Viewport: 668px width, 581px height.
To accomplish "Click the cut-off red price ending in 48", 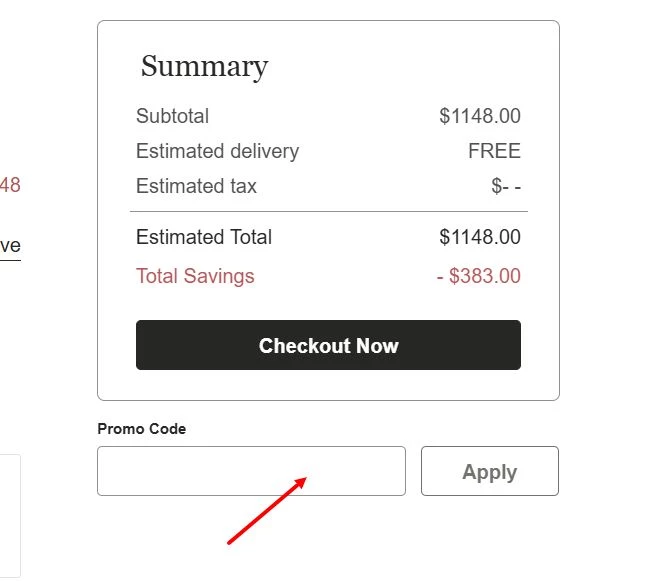I will 10,184.
